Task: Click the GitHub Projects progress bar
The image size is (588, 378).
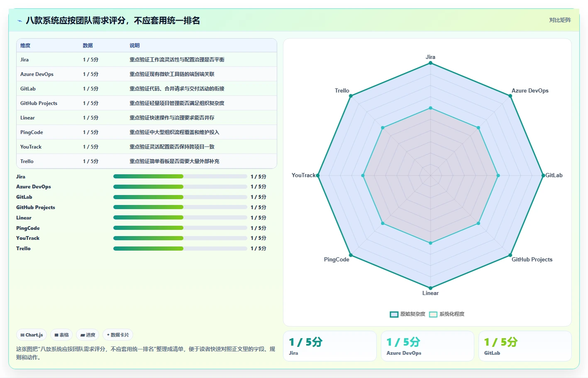Action: click(180, 207)
